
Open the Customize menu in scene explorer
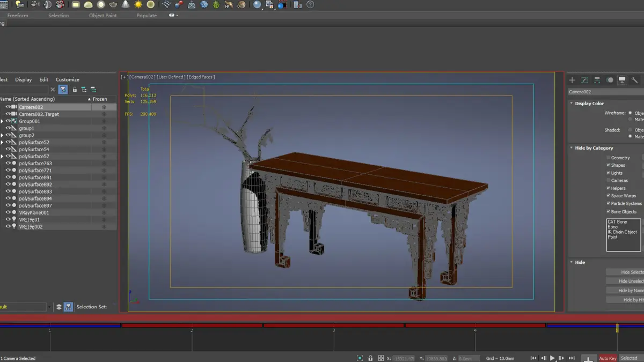coord(67,79)
